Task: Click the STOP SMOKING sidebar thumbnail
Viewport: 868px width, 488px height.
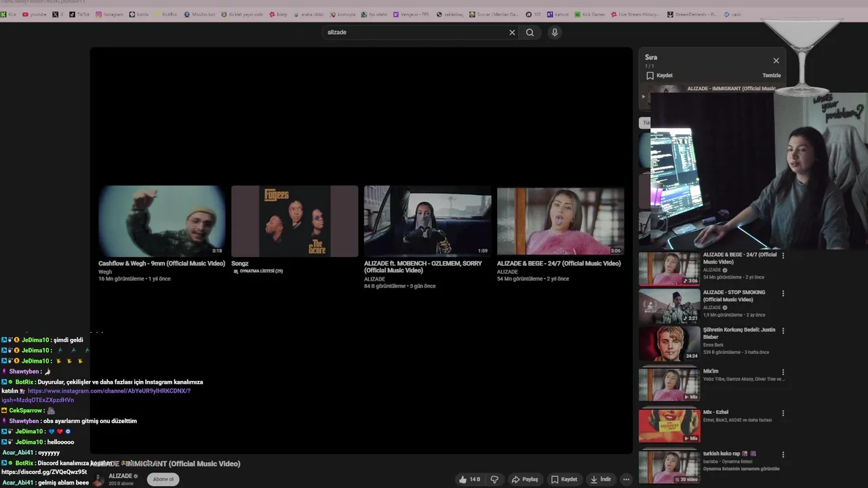Action: [x=669, y=306]
